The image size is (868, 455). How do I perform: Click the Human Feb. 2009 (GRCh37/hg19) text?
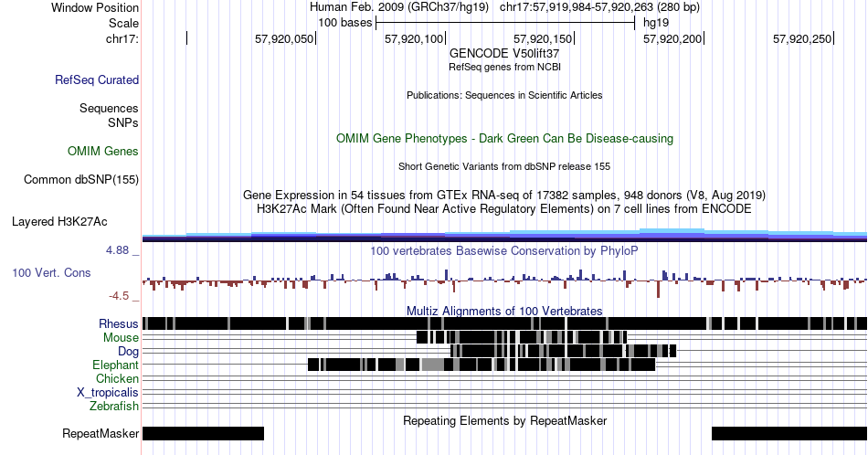399,7
